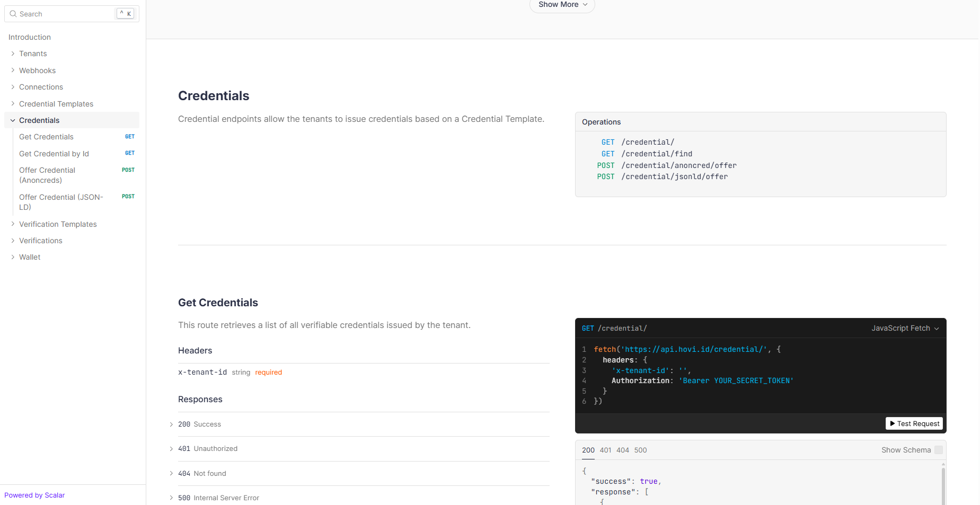Collapse the Credentials sidebar section
The width and height of the screenshot is (980, 505).
point(13,120)
